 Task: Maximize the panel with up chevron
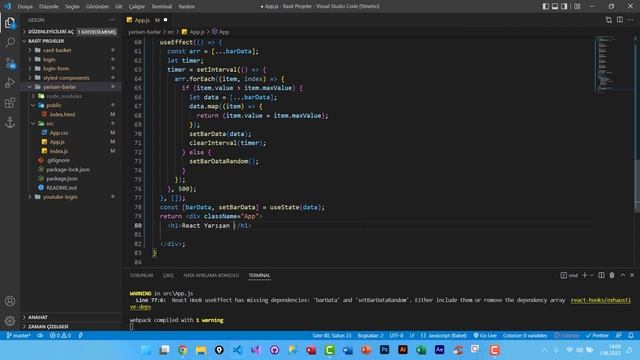pyautogui.click(x=622, y=276)
